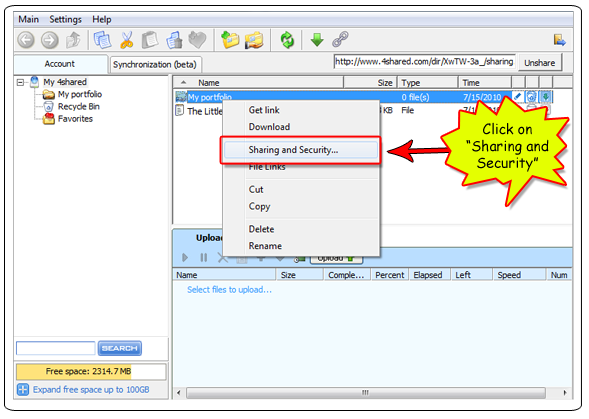This screenshot has width=589, height=419.
Task: Click the far-right toolbar export icon
Action: (559, 40)
